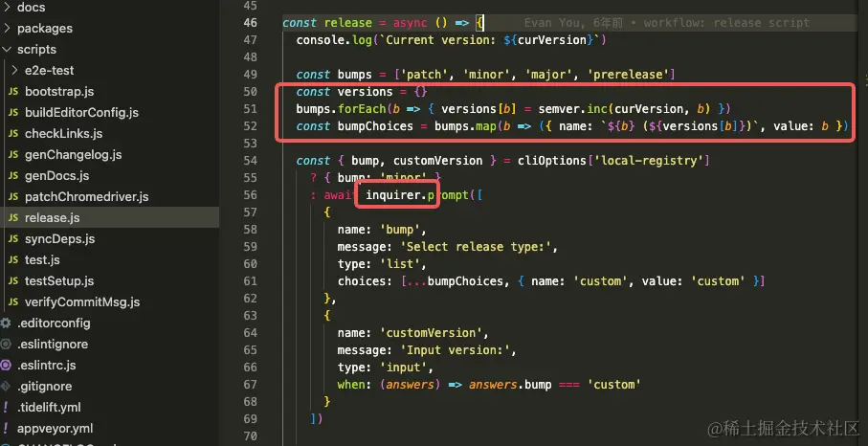
Task: Select release.js in file tree
Action: (x=52, y=217)
